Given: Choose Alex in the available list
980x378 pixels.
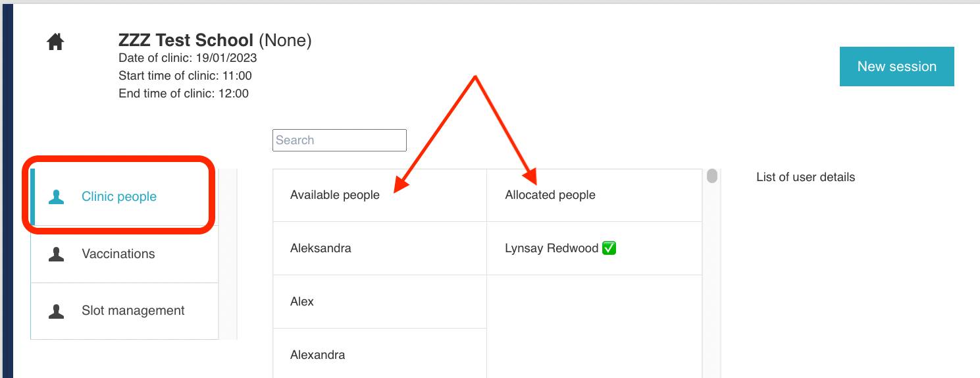Looking at the screenshot, I should tap(302, 302).
